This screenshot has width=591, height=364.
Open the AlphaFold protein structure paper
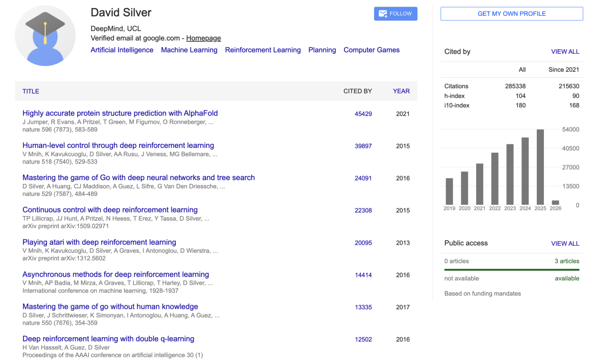120,113
